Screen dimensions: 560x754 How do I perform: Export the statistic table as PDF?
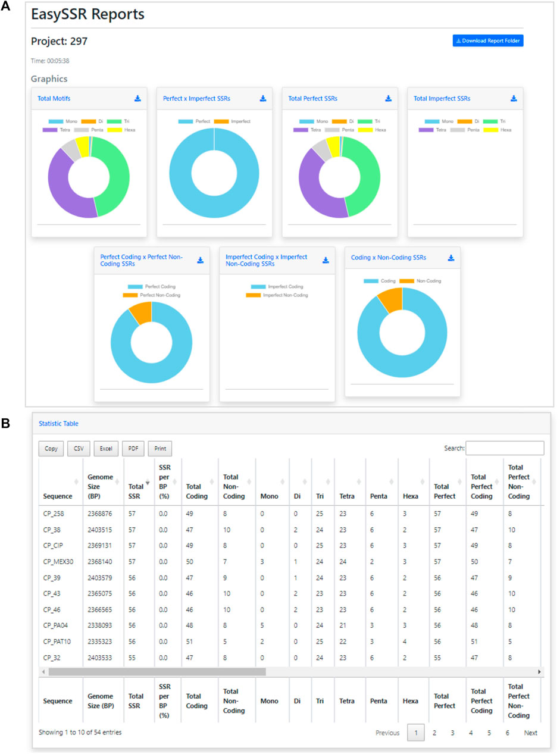[133, 449]
